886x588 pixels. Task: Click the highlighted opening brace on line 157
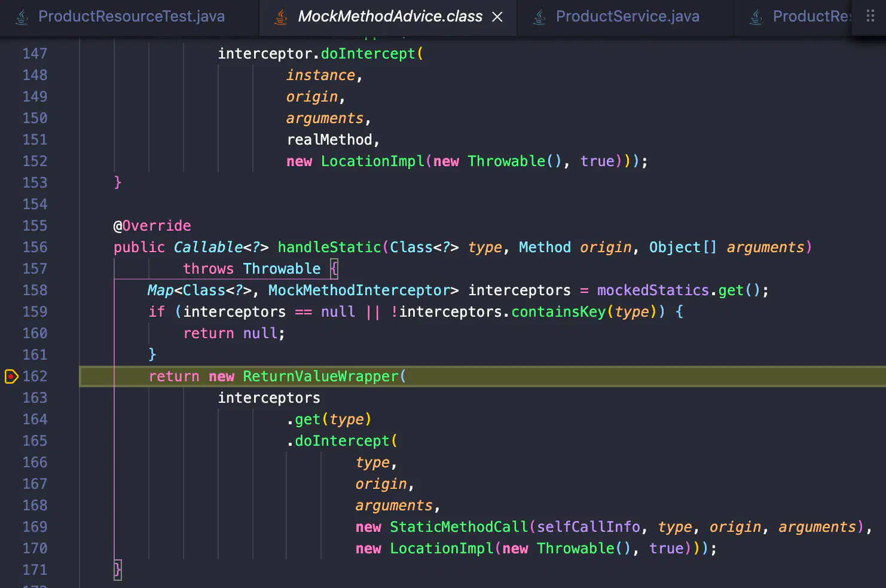334,269
